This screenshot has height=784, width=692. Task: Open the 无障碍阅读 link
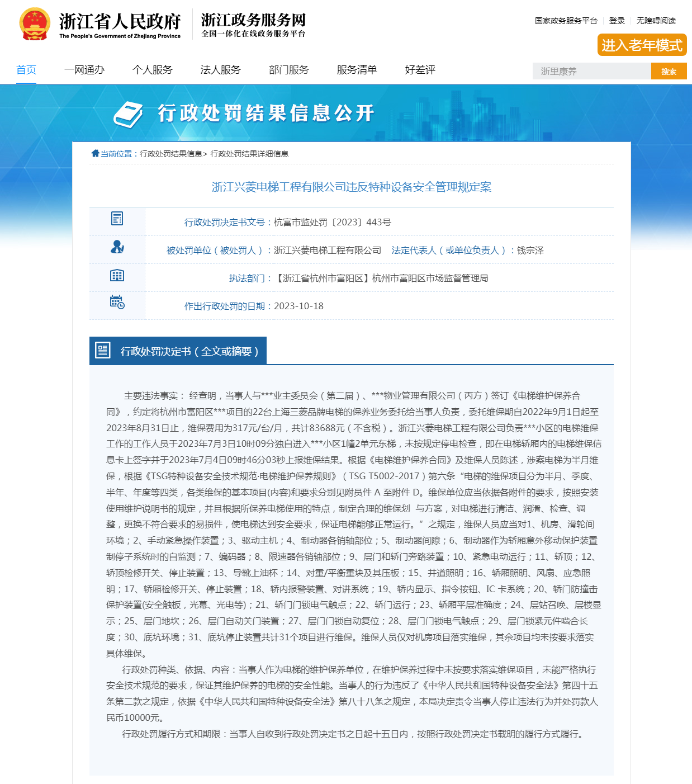(656, 21)
